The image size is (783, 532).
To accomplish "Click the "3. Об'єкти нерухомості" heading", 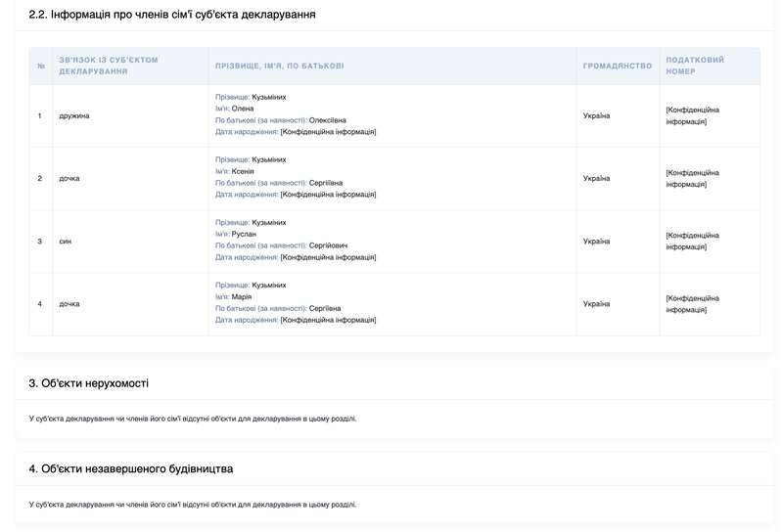I will (x=89, y=383).
